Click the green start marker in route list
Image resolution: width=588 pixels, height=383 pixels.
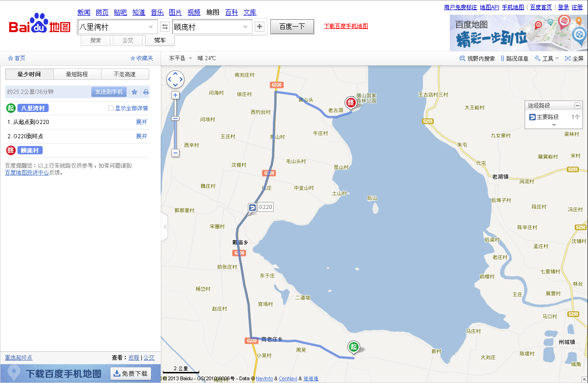point(11,108)
